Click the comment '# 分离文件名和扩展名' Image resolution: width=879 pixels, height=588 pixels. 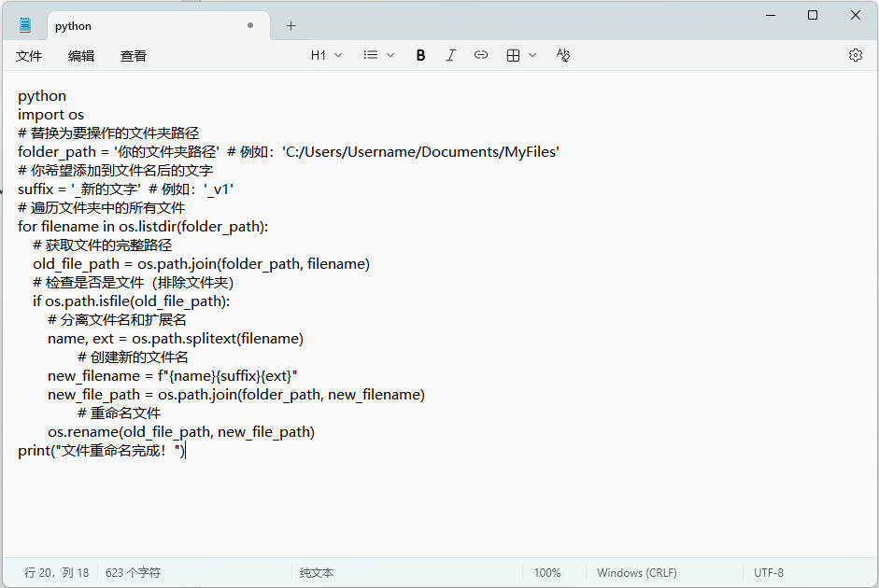(x=117, y=320)
